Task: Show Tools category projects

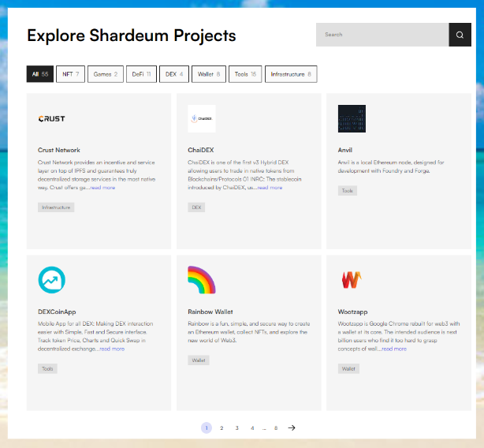Action: [245, 74]
